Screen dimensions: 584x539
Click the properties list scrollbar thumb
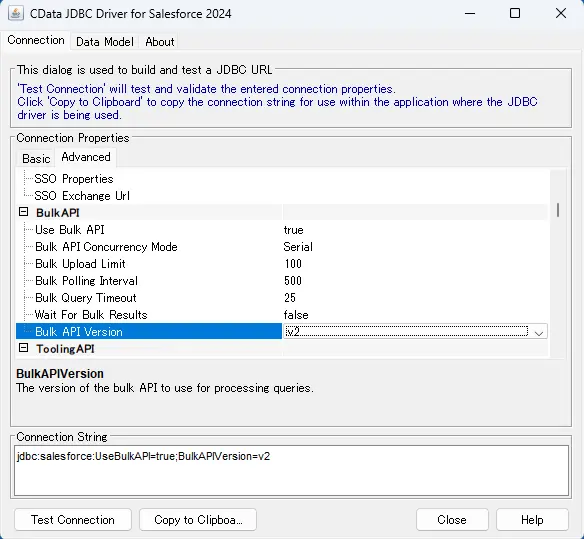click(558, 210)
